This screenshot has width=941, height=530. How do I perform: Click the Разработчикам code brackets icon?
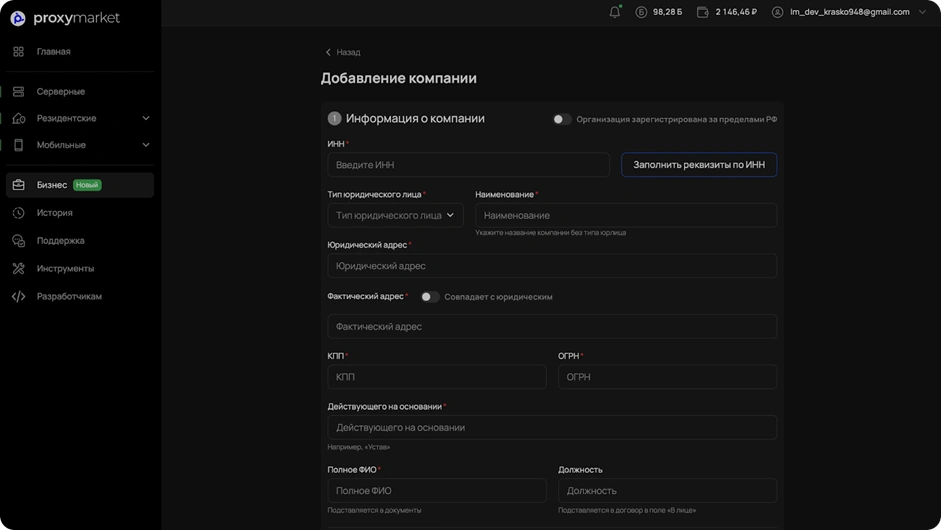point(19,297)
